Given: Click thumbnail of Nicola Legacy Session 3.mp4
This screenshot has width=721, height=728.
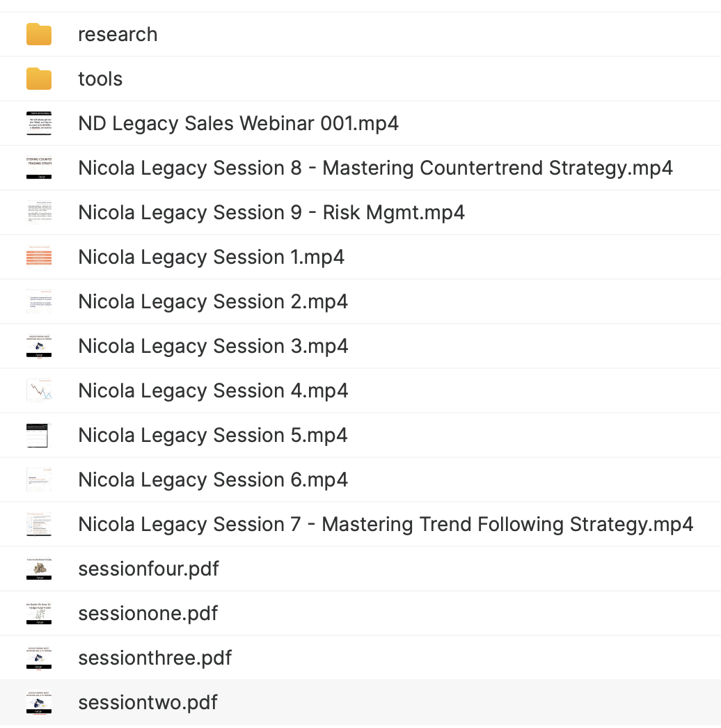Looking at the screenshot, I should 39,346.
